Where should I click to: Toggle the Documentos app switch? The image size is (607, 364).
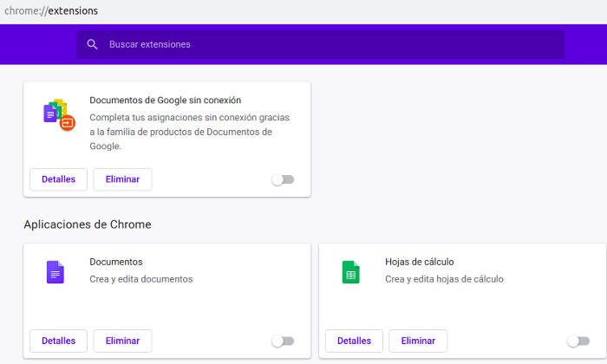click(x=283, y=341)
